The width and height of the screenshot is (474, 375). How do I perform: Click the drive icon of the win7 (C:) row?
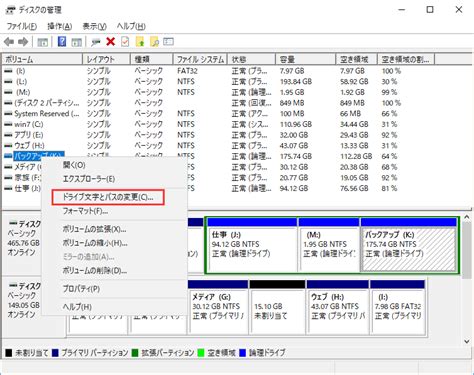(9, 124)
